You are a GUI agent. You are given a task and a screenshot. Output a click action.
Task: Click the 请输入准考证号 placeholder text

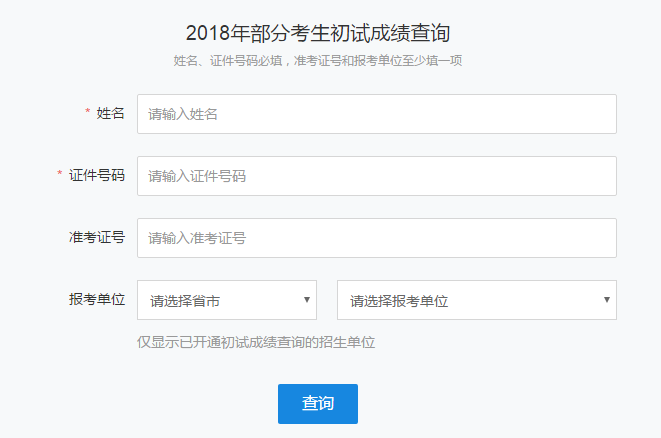point(197,238)
